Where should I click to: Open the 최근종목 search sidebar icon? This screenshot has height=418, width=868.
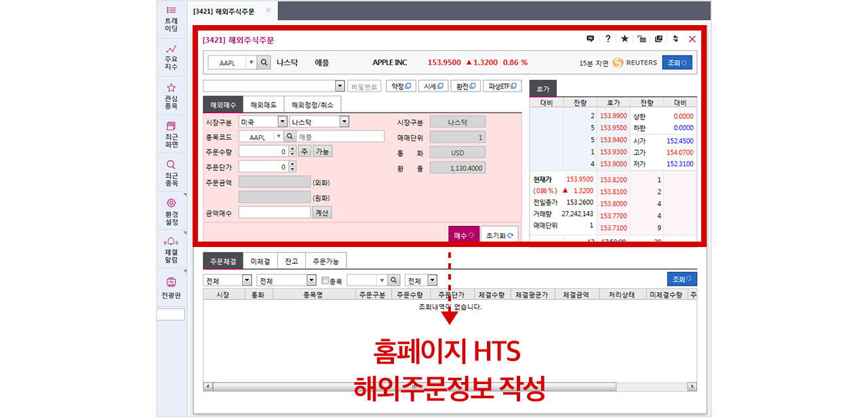pos(171,174)
